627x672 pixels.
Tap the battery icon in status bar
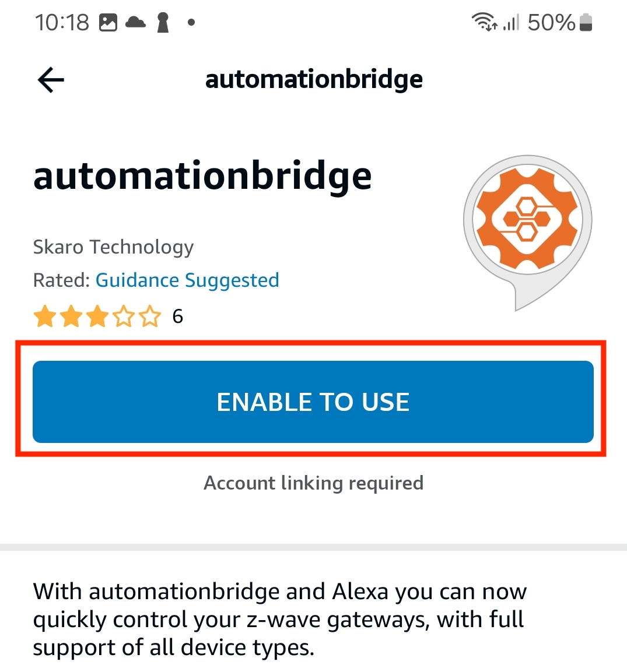pyautogui.click(x=586, y=23)
